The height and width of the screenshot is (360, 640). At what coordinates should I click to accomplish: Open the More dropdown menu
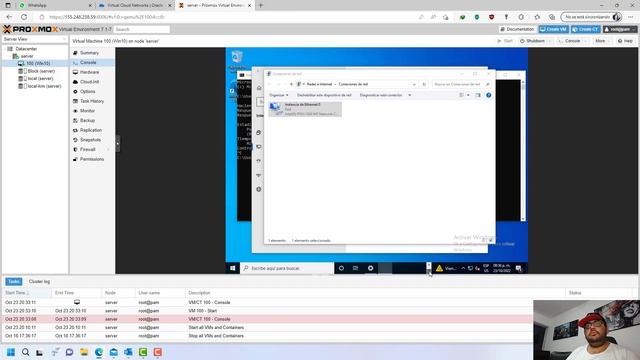pyautogui.click(x=602, y=41)
